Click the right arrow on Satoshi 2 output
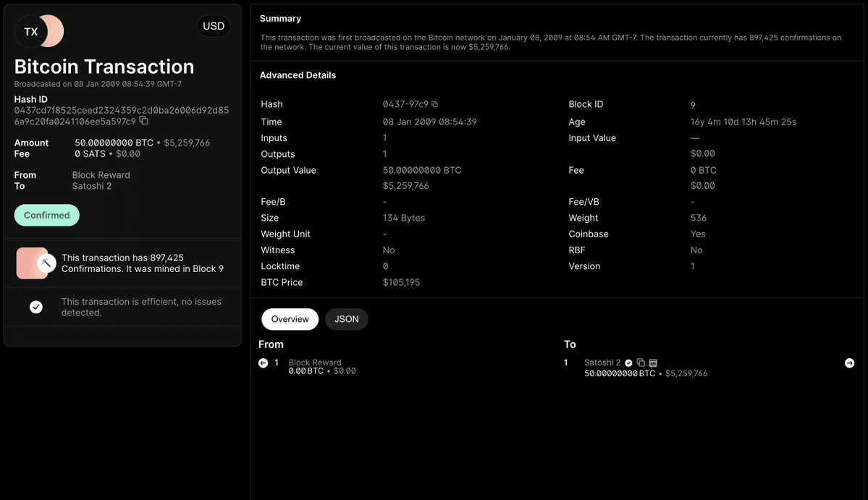Screen dimensions: 868x500 pyautogui.click(x=849, y=363)
